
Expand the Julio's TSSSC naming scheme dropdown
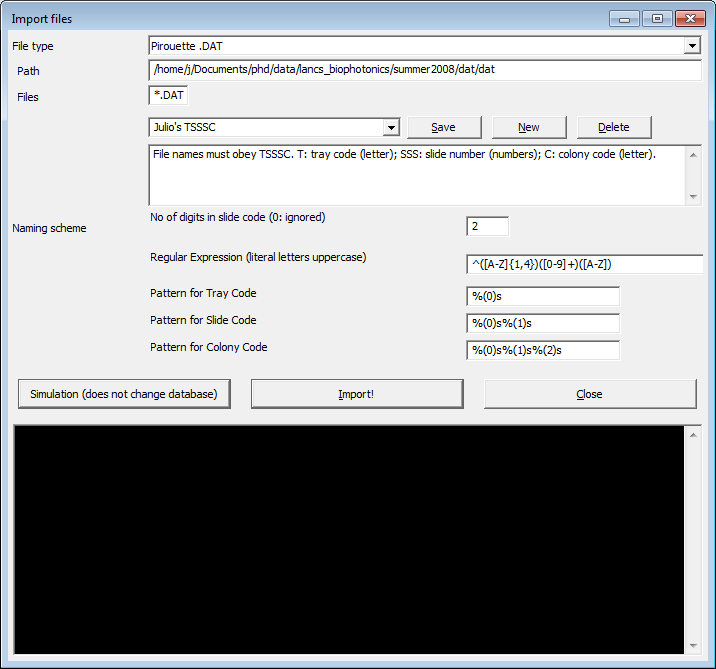coord(391,127)
